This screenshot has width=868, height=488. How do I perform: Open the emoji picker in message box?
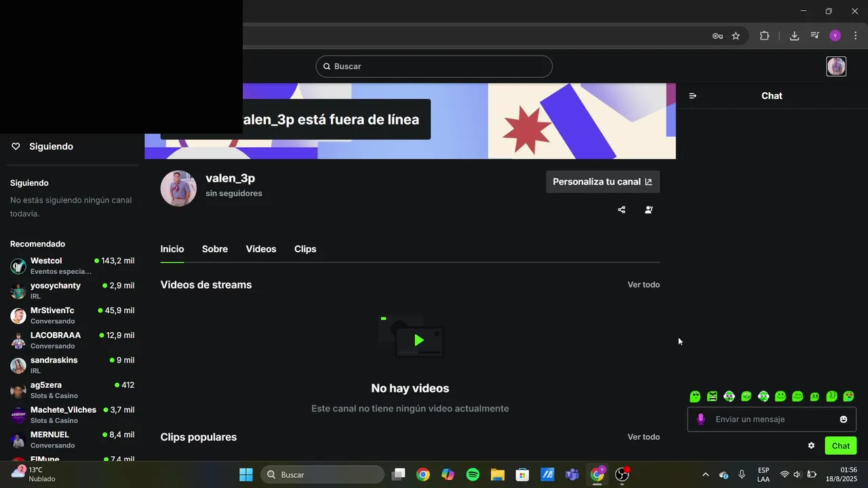[844, 420]
